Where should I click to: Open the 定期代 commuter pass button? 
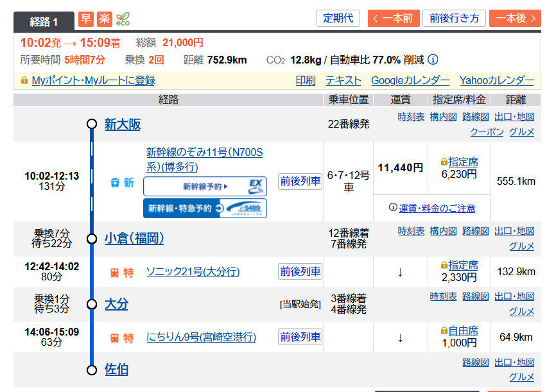pyautogui.click(x=338, y=19)
